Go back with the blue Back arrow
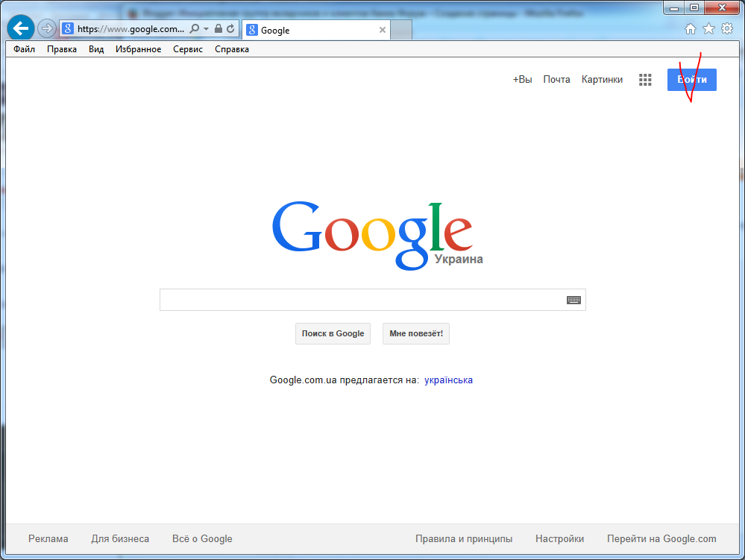 point(20,28)
